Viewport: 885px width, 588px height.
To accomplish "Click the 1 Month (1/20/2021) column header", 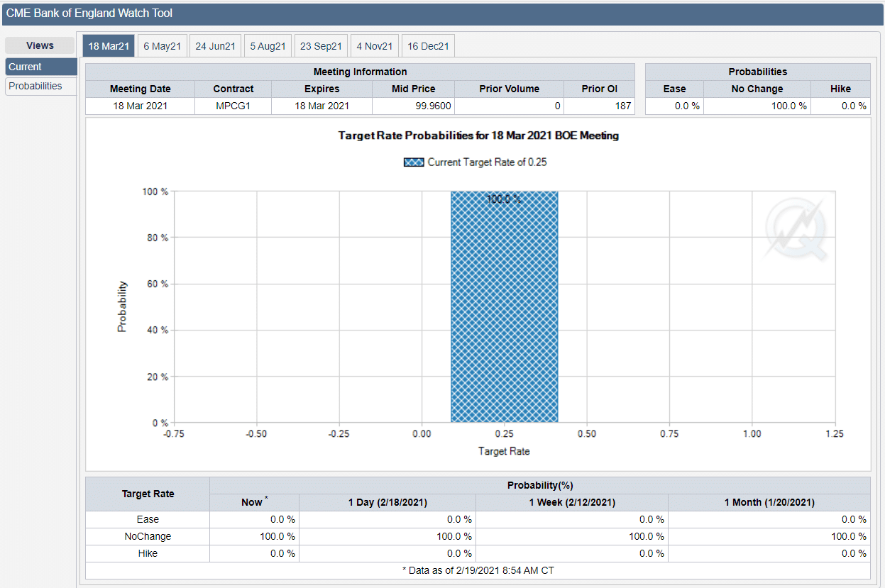I will 769,502.
